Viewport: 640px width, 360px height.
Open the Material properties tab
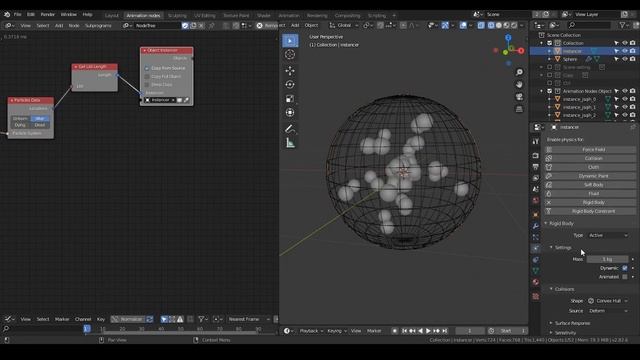tap(536, 282)
